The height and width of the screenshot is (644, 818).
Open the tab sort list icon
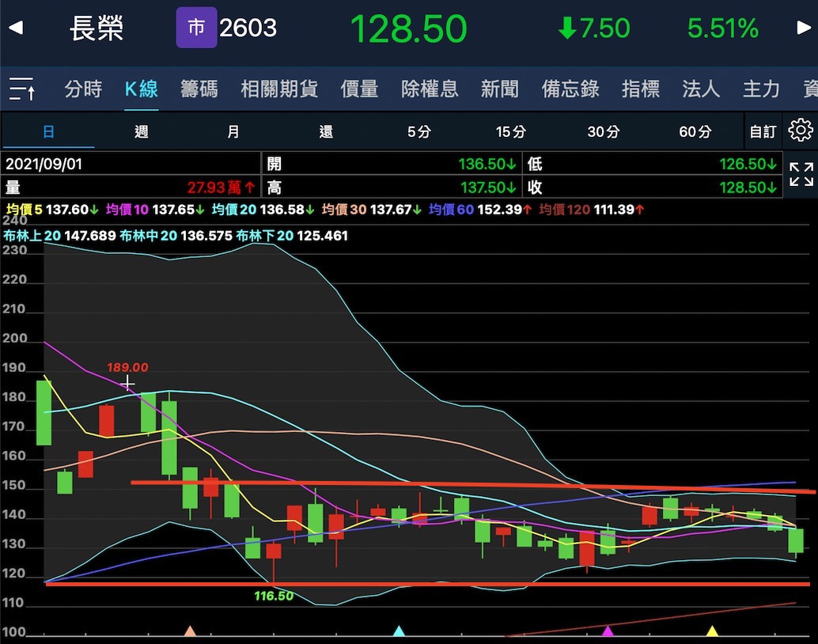21,89
